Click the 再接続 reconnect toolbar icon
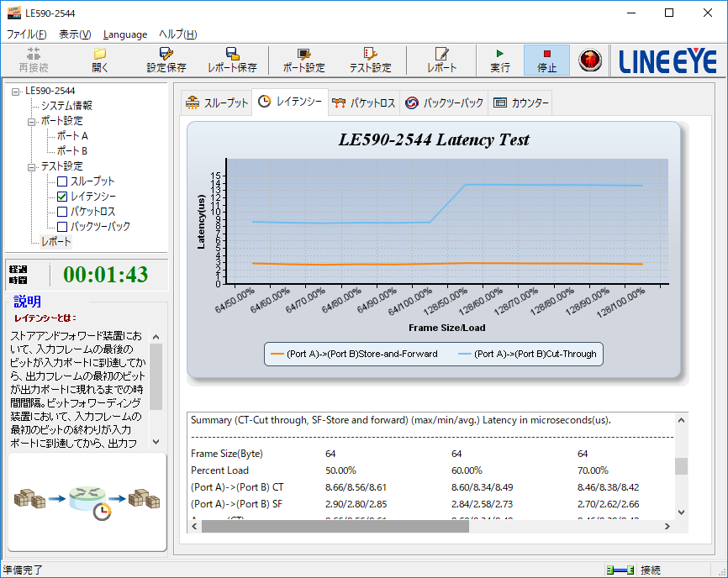The image size is (728, 578). click(x=34, y=60)
